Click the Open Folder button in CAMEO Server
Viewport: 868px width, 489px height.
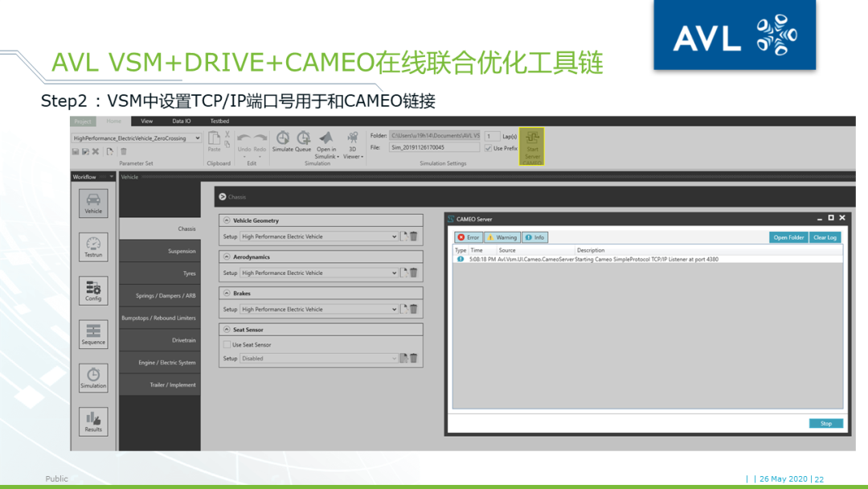pos(788,236)
